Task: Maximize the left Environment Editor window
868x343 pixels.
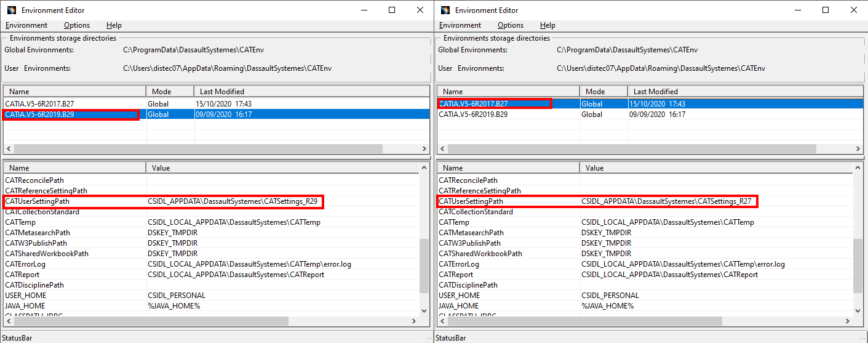Action: point(392,10)
